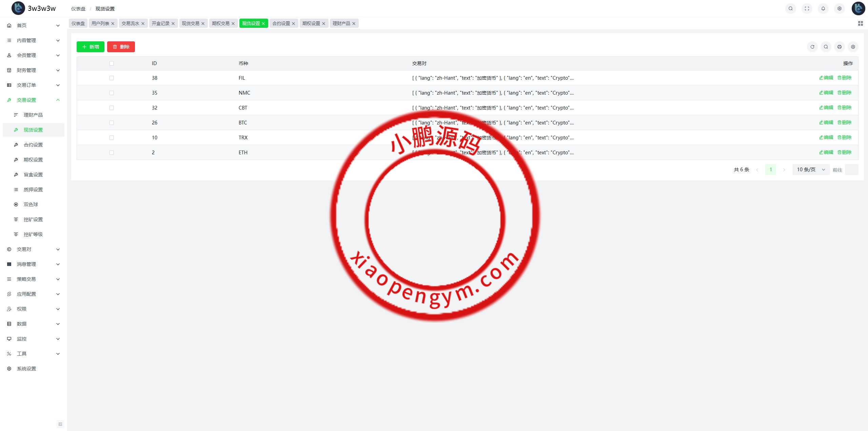Collapse the 交易设置 sidebar section
868x431 pixels.
click(33, 100)
